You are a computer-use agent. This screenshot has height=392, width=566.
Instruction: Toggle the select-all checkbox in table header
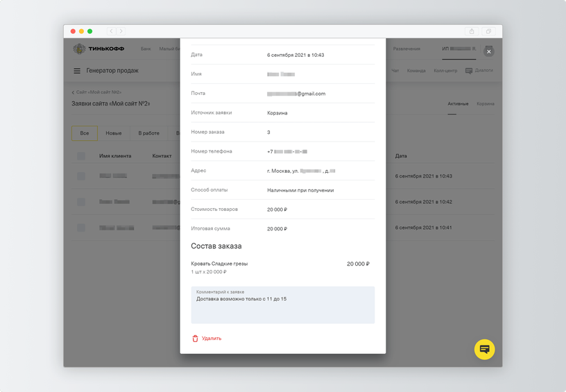coord(81,156)
